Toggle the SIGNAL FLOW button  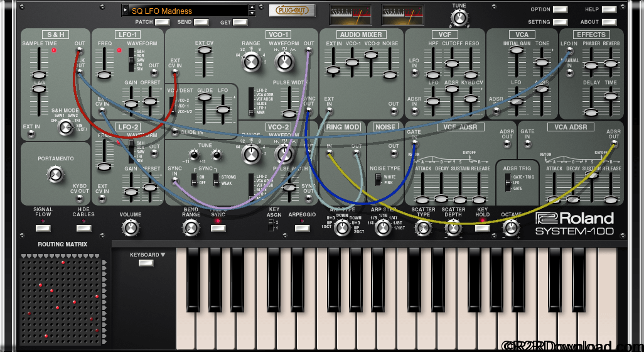click(x=43, y=228)
